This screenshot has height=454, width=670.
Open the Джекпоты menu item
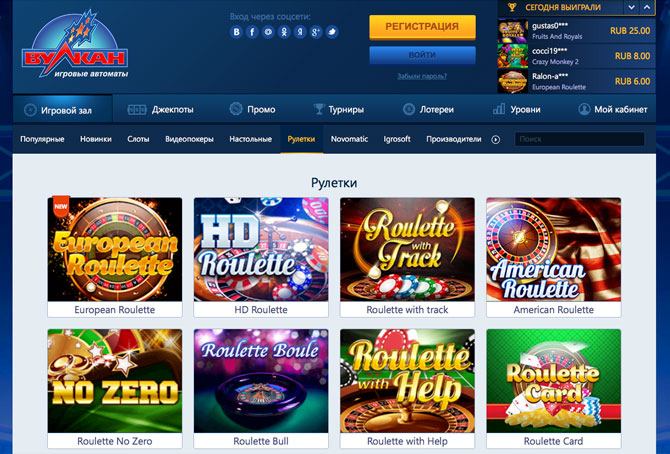[x=161, y=110]
